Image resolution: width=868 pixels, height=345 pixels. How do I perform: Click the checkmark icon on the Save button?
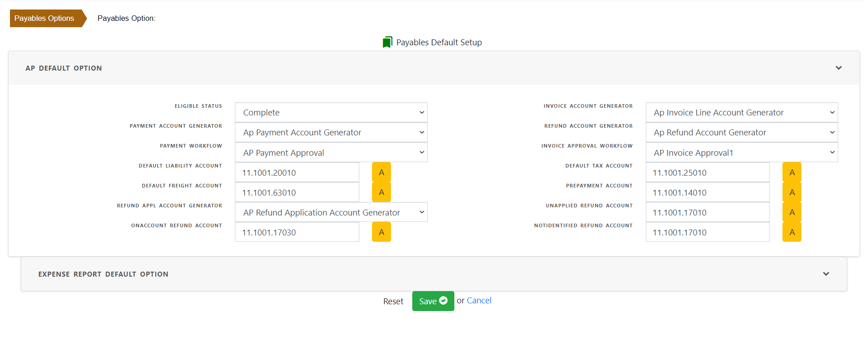(x=444, y=301)
